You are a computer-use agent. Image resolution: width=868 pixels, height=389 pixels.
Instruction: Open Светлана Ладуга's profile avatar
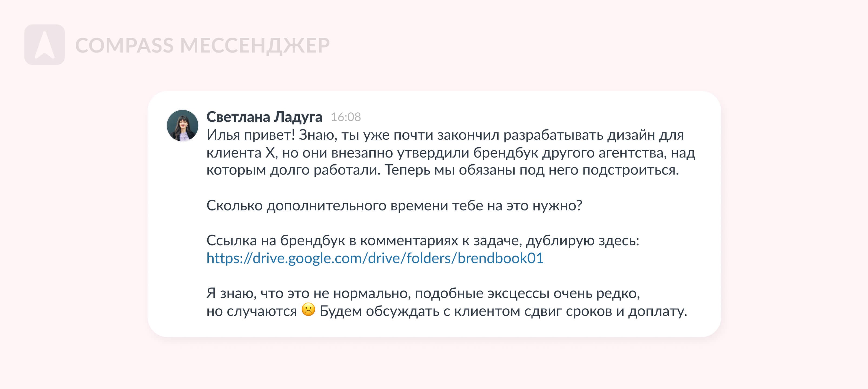[x=182, y=125]
